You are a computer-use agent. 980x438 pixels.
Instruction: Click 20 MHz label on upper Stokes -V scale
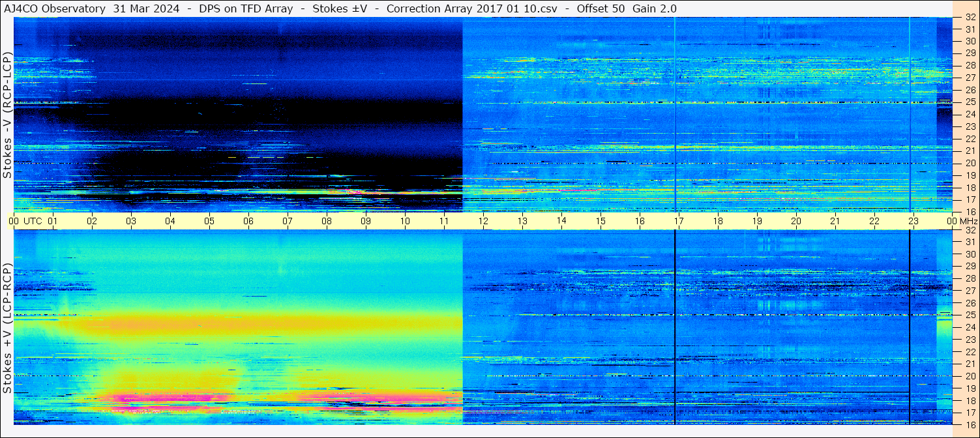[x=970, y=163]
